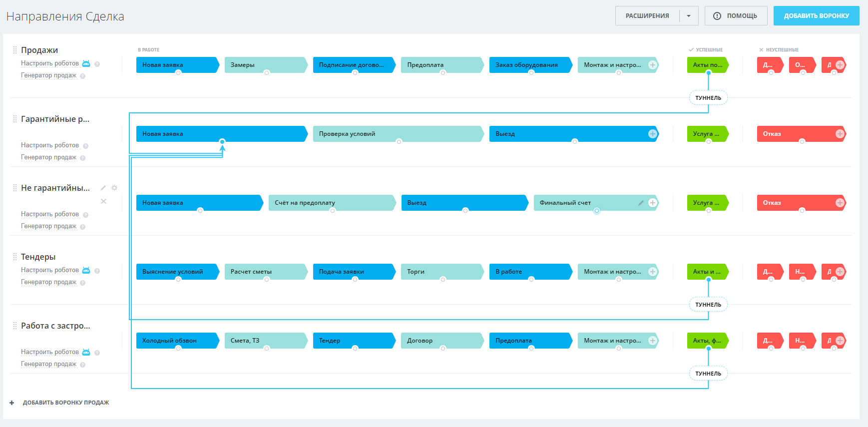Click the tunnel connector dot under Замеры stage
This screenshot has width=868, height=427.
[267, 73]
